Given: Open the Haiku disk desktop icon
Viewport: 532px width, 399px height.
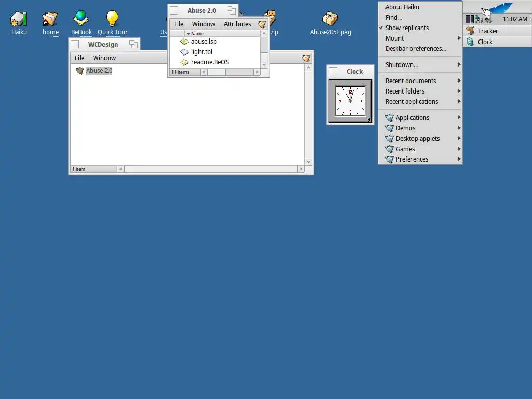Looking at the screenshot, I should point(19,19).
